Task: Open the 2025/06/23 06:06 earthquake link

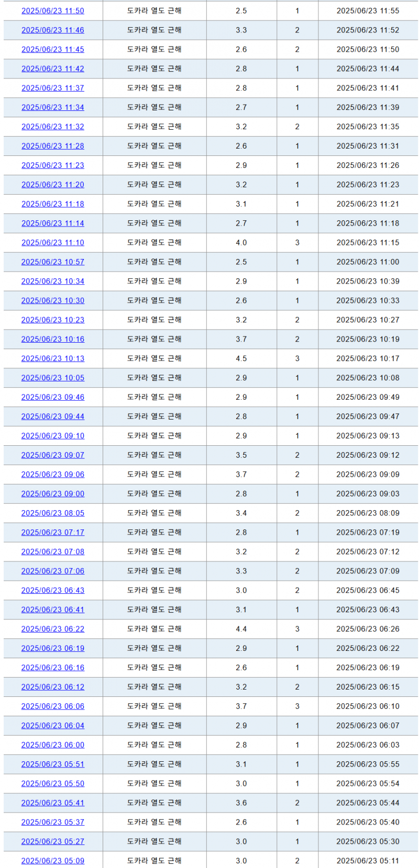Action: tap(53, 707)
